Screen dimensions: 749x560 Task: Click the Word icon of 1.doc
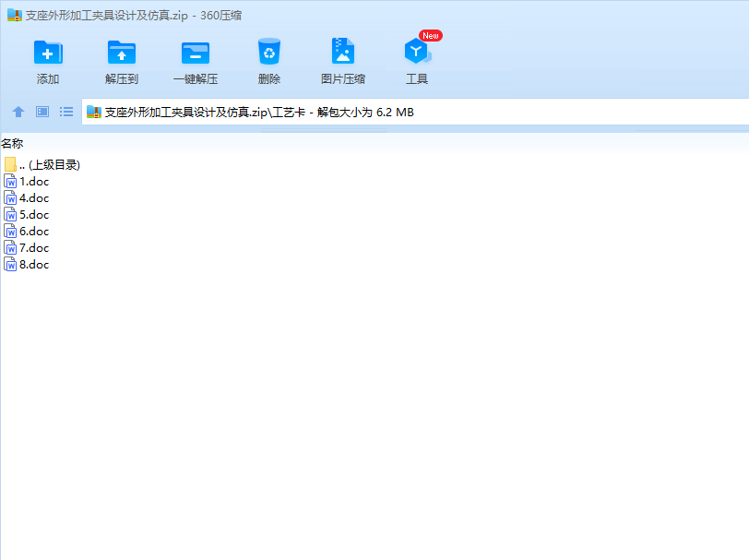click(x=10, y=182)
